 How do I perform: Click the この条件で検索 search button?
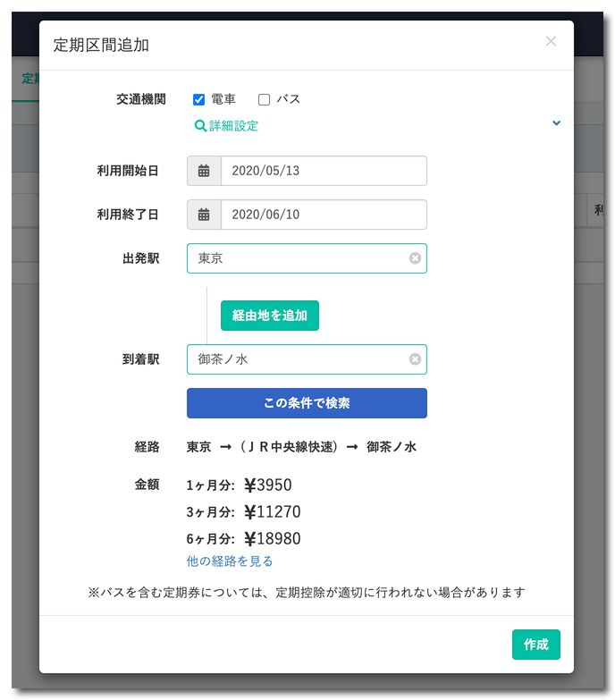click(x=307, y=403)
